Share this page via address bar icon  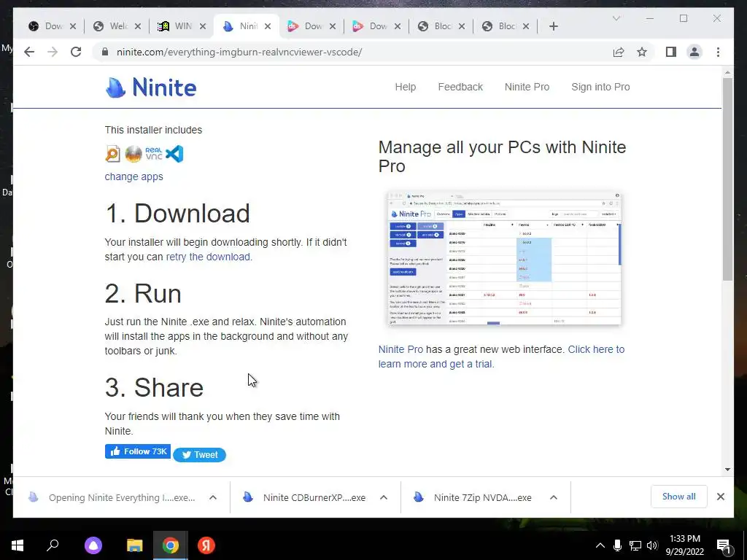[x=619, y=52]
